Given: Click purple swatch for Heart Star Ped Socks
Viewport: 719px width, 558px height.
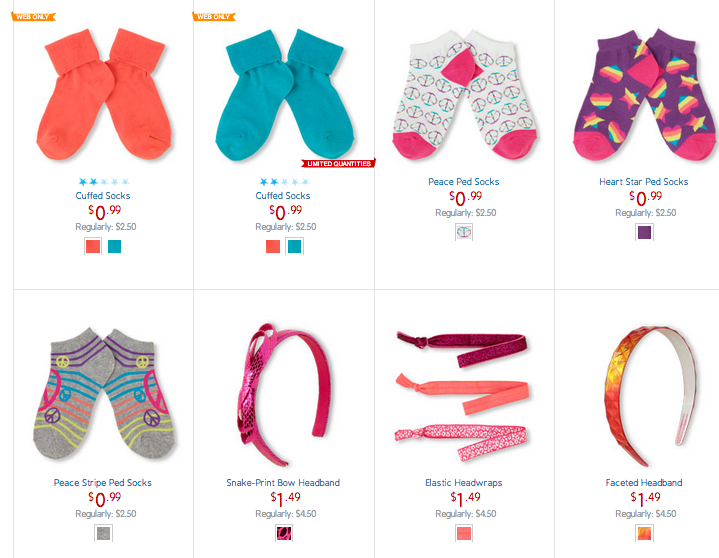Looking at the screenshot, I should (644, 232).
